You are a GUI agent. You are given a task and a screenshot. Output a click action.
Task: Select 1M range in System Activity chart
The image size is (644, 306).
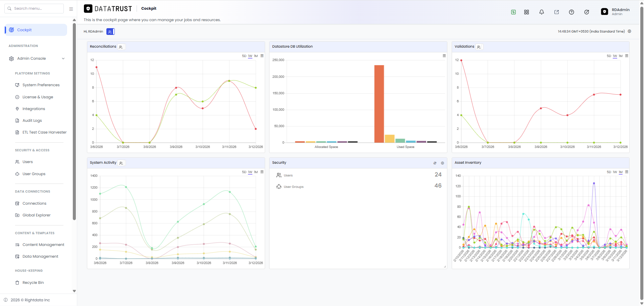(256, 172)
